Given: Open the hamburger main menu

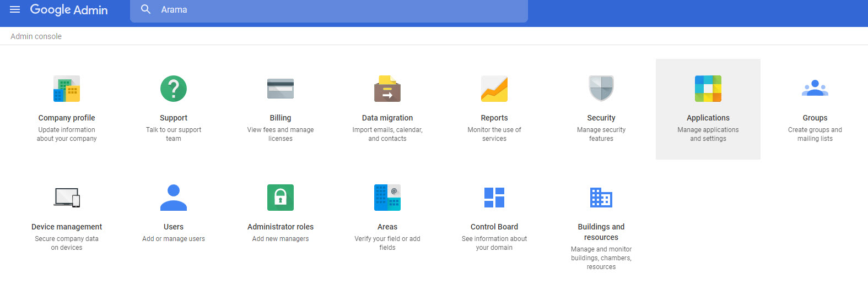Looking at the screenshot, I should tap(15, 9).
